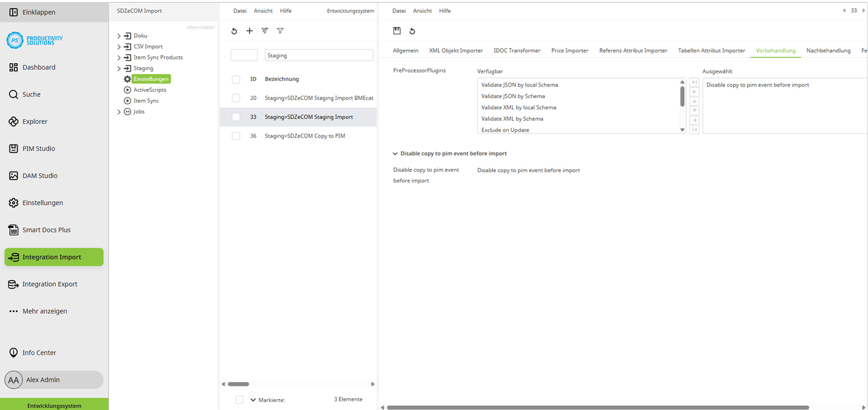Image resolution: width=868 pixels, height=410 pixels.
Task: Expand the Jobs node in the tree
Action: point(118,111)
